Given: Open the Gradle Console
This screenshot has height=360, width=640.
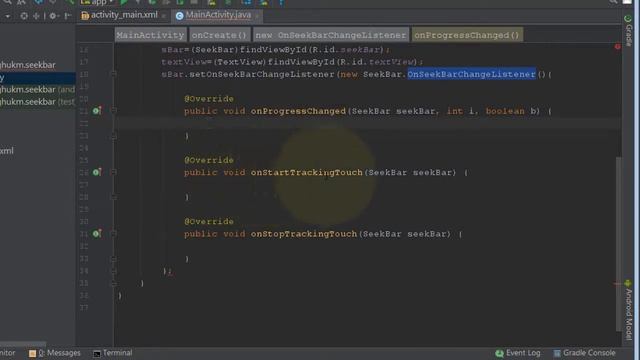Looking at the screenshot, I should click(x=584, y=353).
